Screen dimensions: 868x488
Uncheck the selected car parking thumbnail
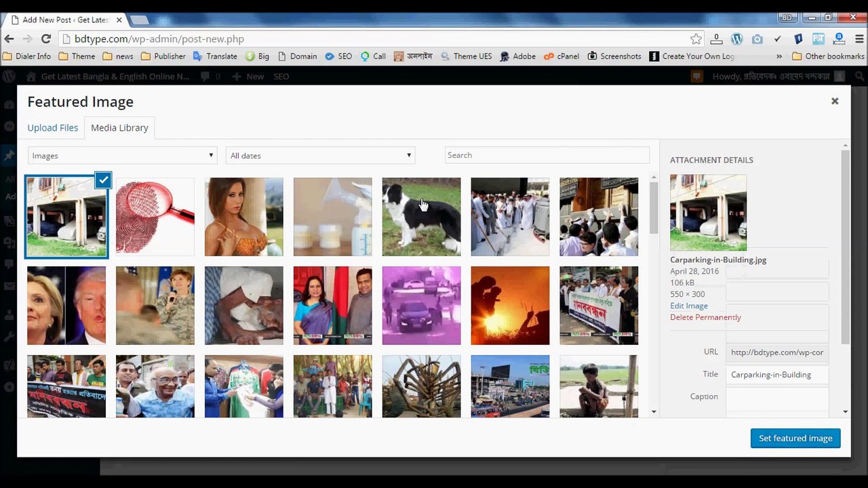pyautogui.click(x=103, y=180)
